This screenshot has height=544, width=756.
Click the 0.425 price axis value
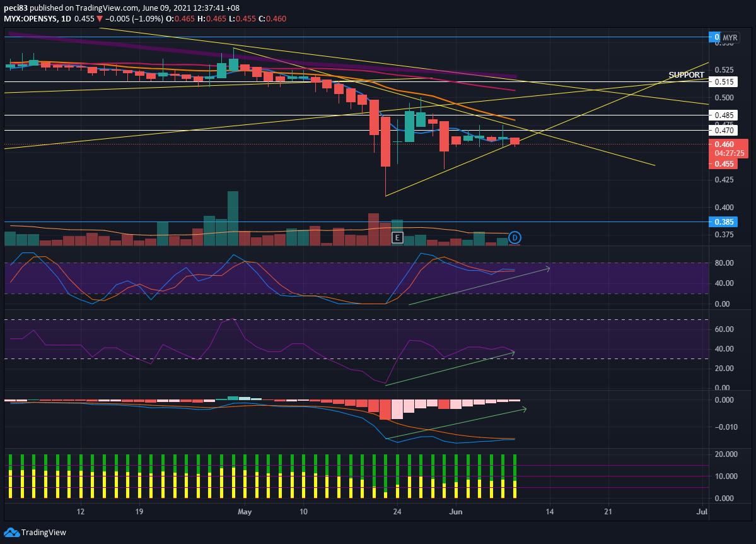pyautogui.click(x=724, y=180)
